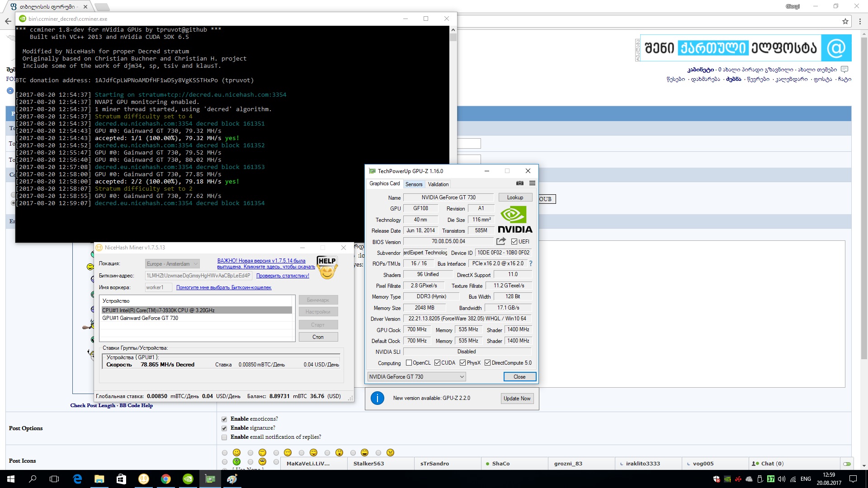Open Google Chrome from the taskbar

166,479
